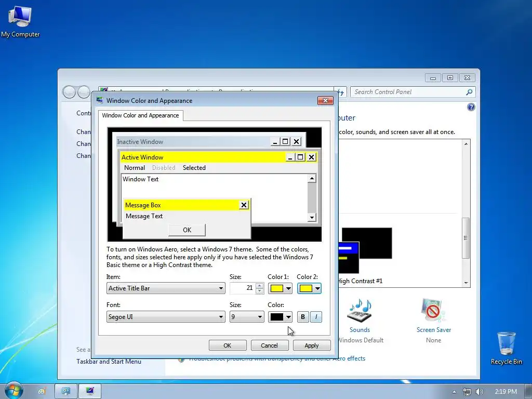Click Selected menu item in preview

[x=194, y=168]
